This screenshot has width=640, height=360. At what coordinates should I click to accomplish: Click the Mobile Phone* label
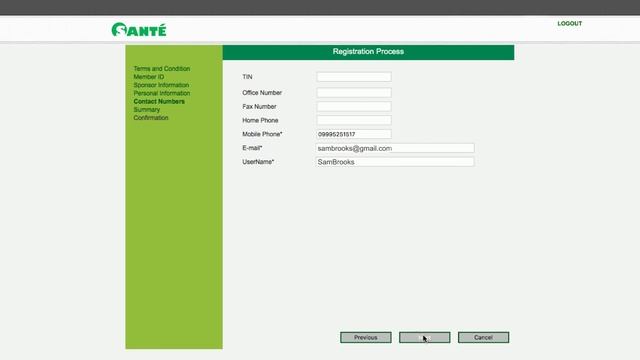coord(262,134)
